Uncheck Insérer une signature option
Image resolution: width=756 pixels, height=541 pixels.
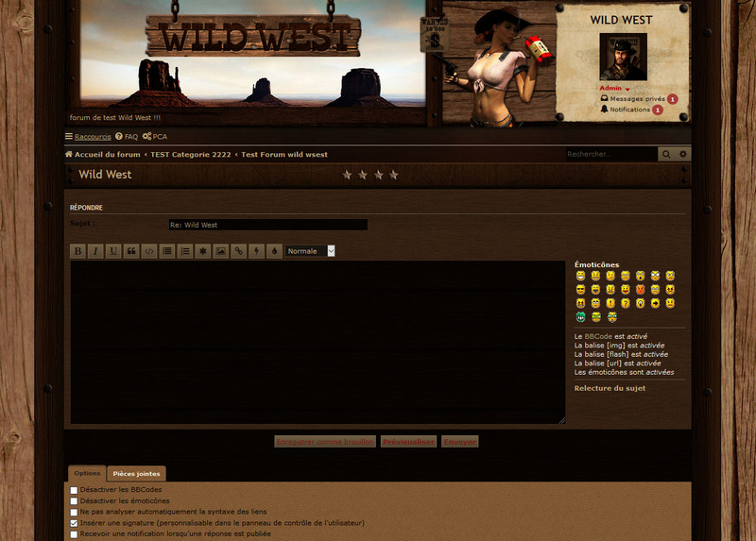[x=75, y=523]
